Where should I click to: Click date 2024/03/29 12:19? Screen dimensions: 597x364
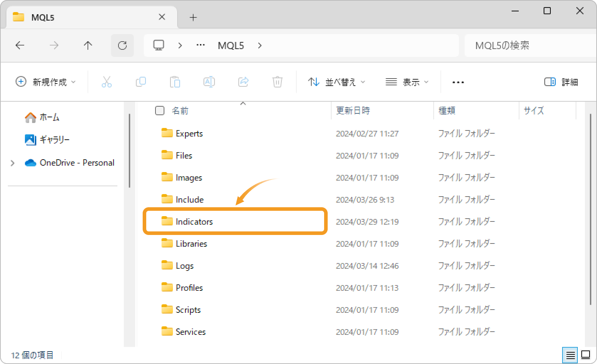click(x=367, y=222)
